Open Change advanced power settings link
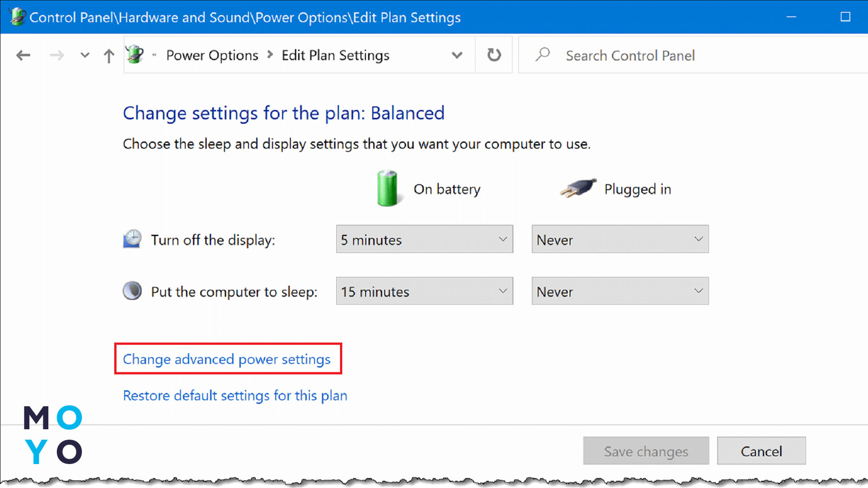 tap(226, 359)
